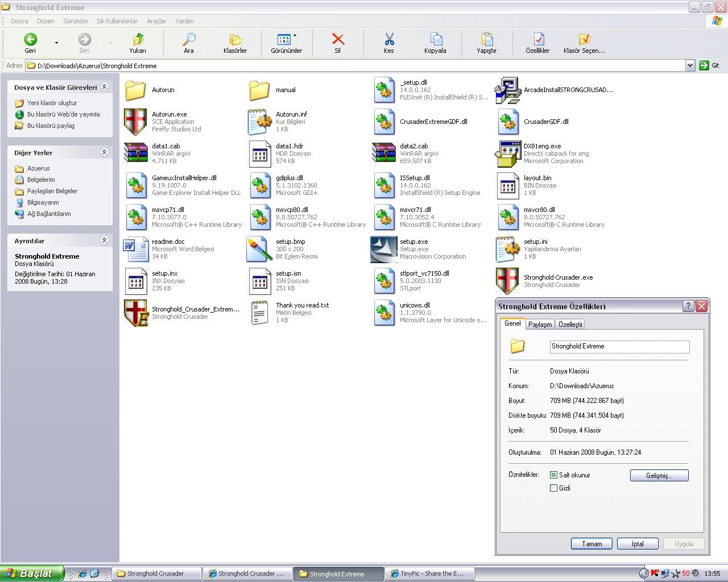Click the Yukarı (Up) folder icon
This screenshot has width=728, height=582.
[138, 39]
